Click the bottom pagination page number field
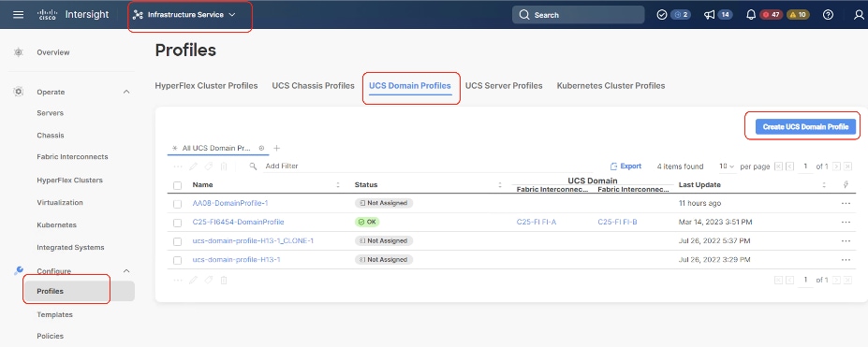 pos(805,281)
